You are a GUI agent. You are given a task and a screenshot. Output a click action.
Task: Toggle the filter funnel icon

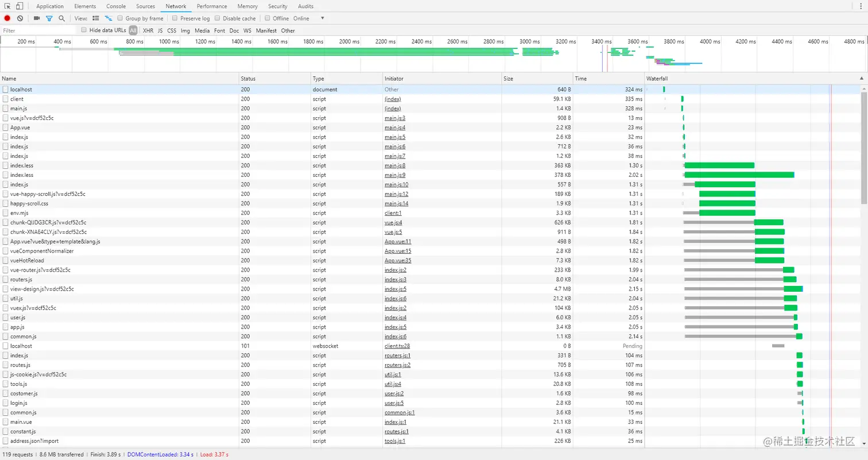coord(49,18)
